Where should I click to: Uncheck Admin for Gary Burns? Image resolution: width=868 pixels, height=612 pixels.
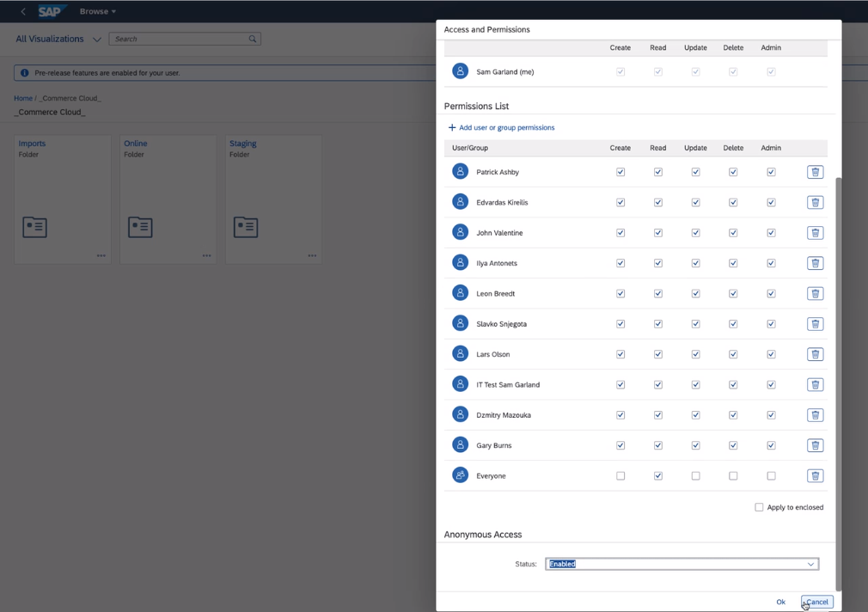tap(771, 445)
